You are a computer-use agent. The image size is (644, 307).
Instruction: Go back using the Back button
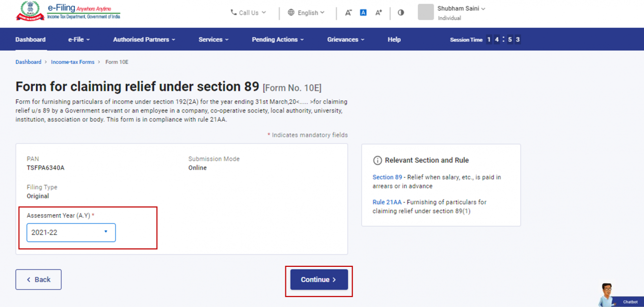pyautogui.click(x=38, y=280)
